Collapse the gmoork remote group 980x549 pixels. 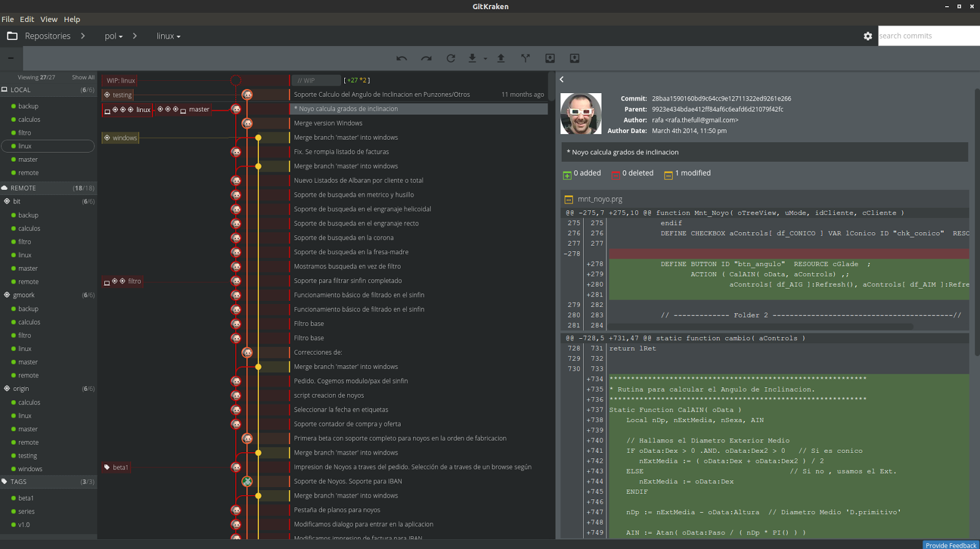[x=48, y=295]
